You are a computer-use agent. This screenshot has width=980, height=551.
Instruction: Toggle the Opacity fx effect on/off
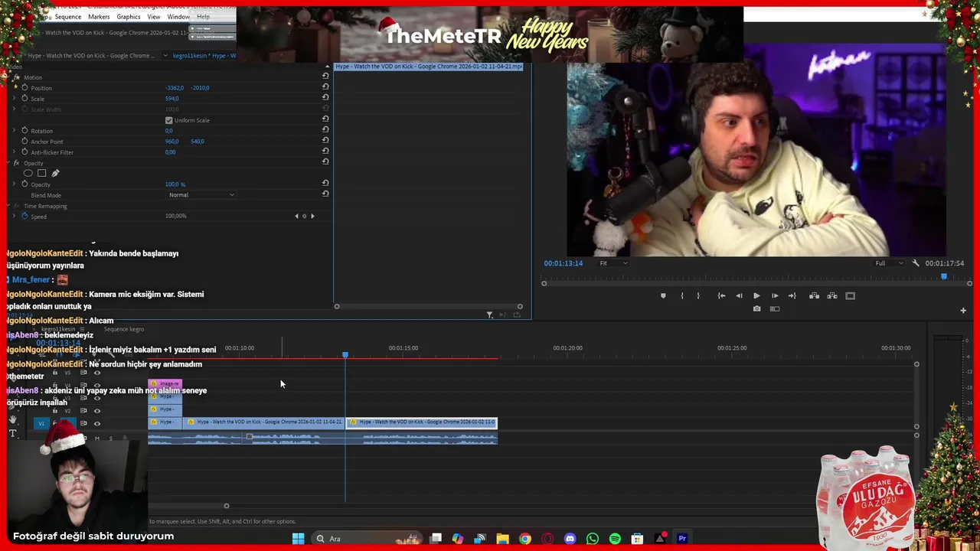tap(16, 163)
